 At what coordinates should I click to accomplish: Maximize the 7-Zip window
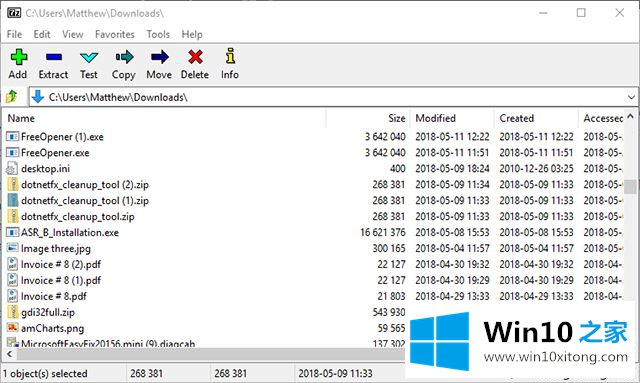pyautogui.click(x=581, y=13)
